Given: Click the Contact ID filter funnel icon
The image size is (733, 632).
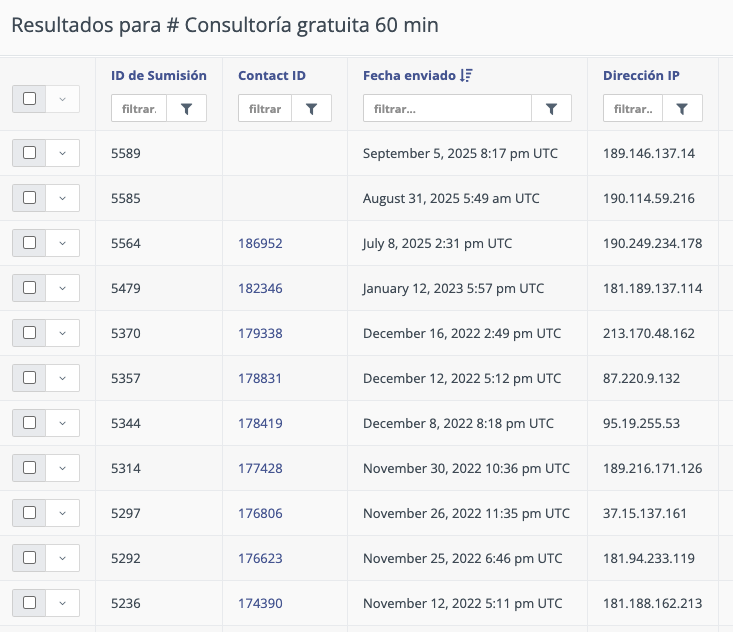Looking at the screenshot, I should [x=311, y=109].
